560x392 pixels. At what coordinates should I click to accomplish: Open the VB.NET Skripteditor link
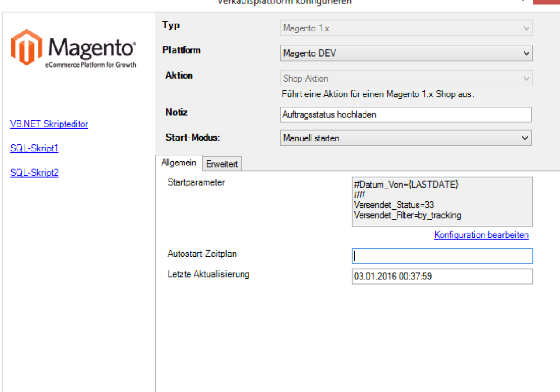[x=49, y=124]
